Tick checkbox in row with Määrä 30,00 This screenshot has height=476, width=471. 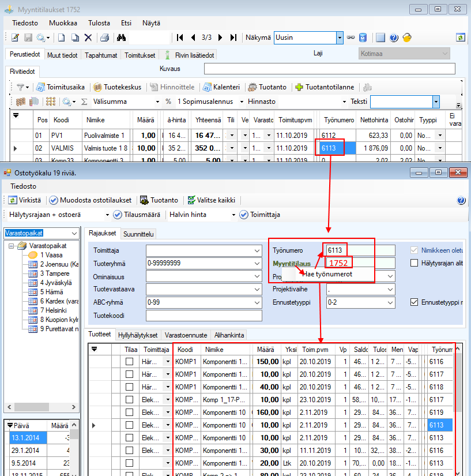coord(130,451)
